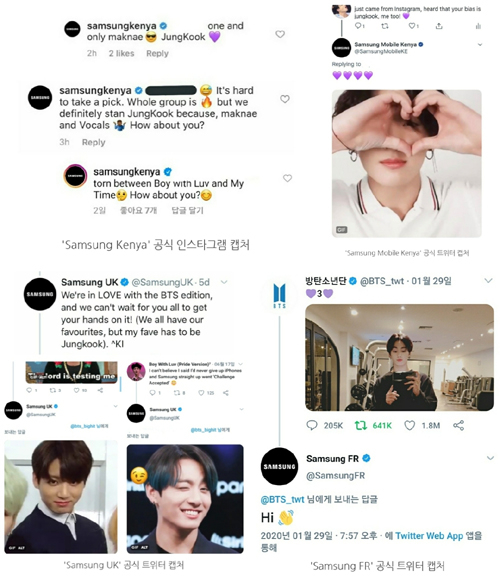Retweet the BTS_twt gym selfie tweet
500x579 pixels.
361,425
